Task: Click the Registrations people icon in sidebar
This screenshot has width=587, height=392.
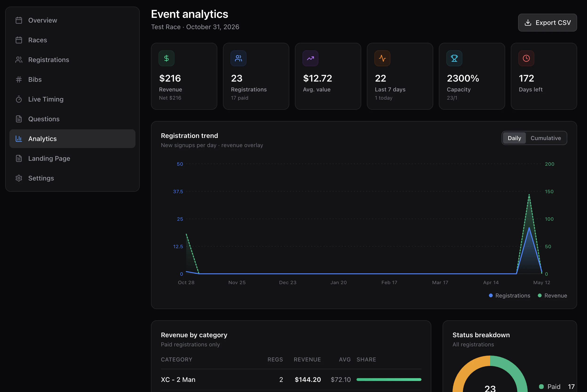Action: click(19, 60)
